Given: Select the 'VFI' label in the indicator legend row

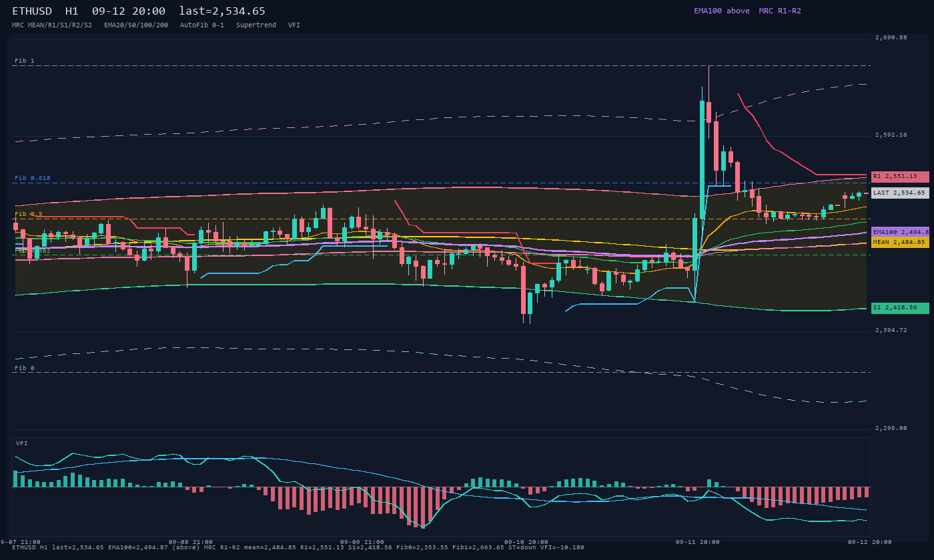Looking at the screenshot, I should (x=294, y=25).
